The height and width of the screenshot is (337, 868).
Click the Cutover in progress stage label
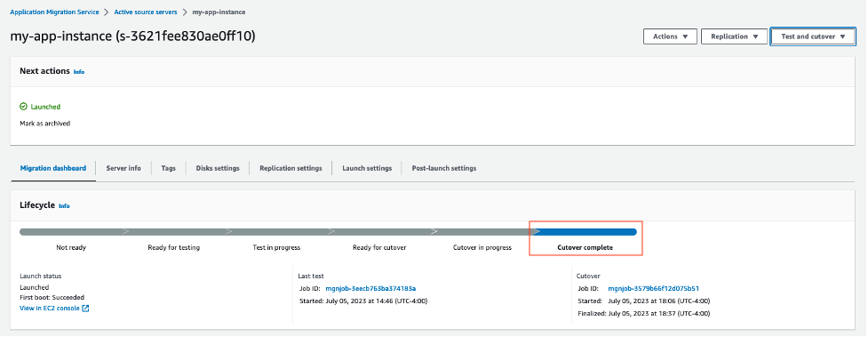click(x=482, y=248)
